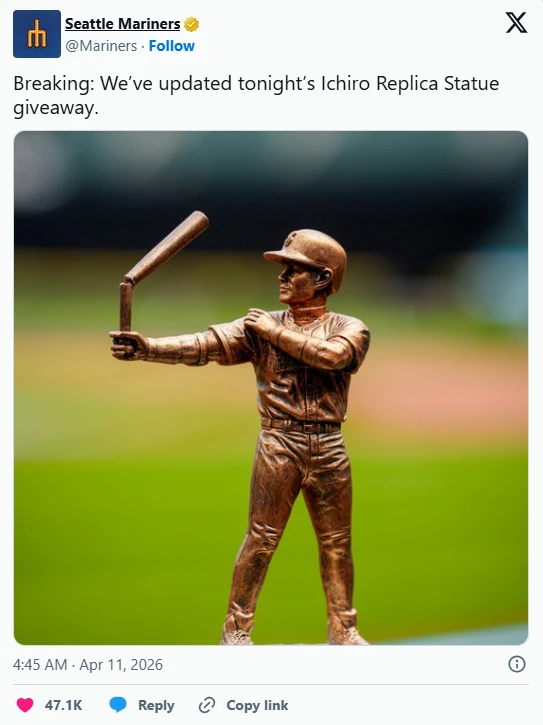Click the @Mariners handle
The width and height of the screenshot is (543, 725).
tap(101, 46)
